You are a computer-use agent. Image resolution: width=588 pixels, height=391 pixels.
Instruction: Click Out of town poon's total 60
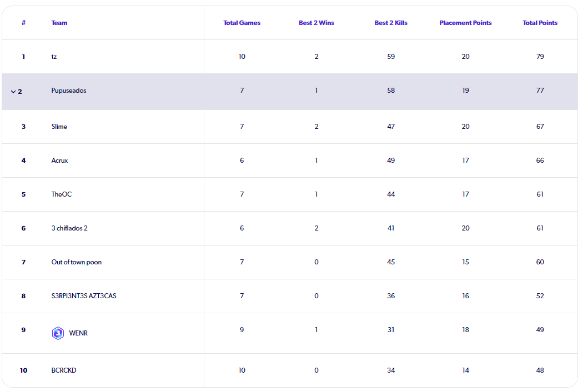click(x=540, y=262)
